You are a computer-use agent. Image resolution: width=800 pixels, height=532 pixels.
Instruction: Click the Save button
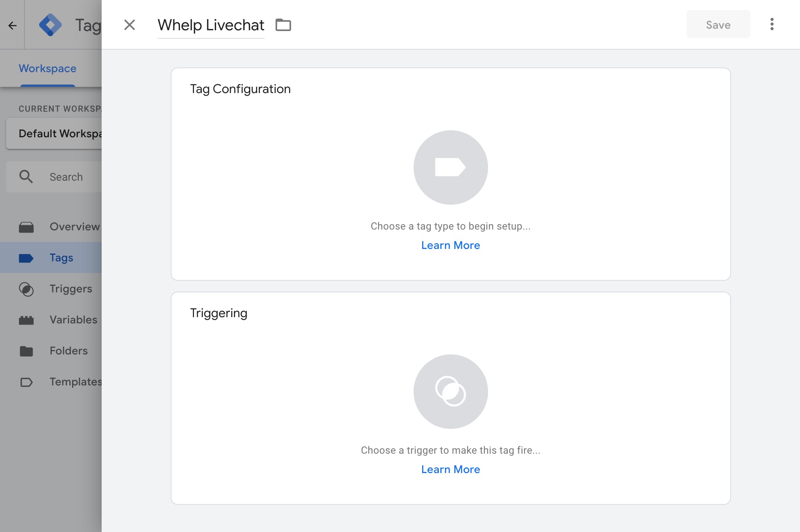point(718,25)
